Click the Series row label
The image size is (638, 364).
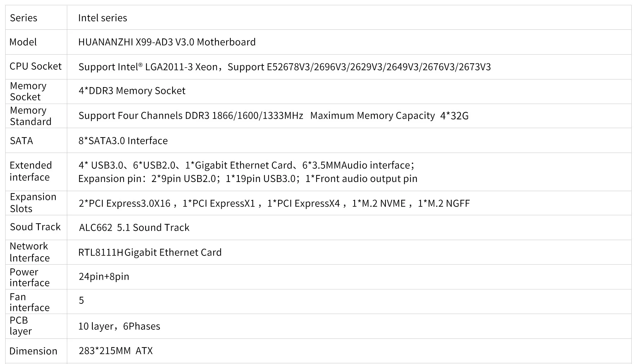click(23, 18)
